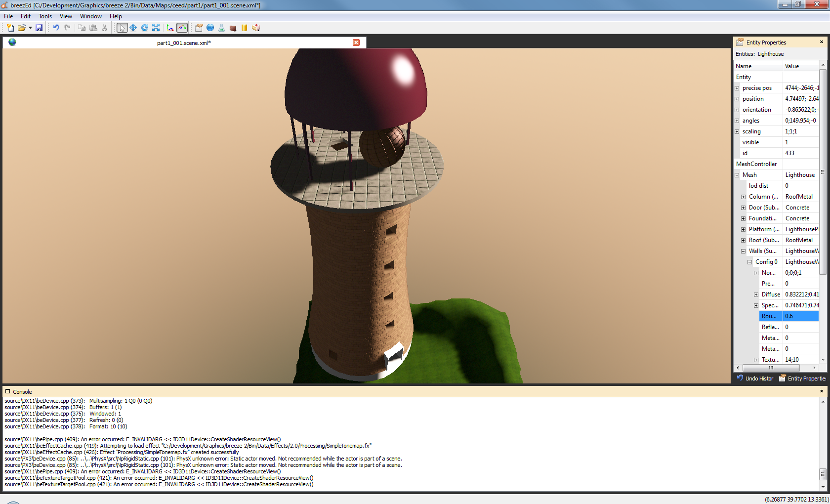Click the green flask toolbar icon
This screenshot has width=830, height=504.
[x=221, y=28]
